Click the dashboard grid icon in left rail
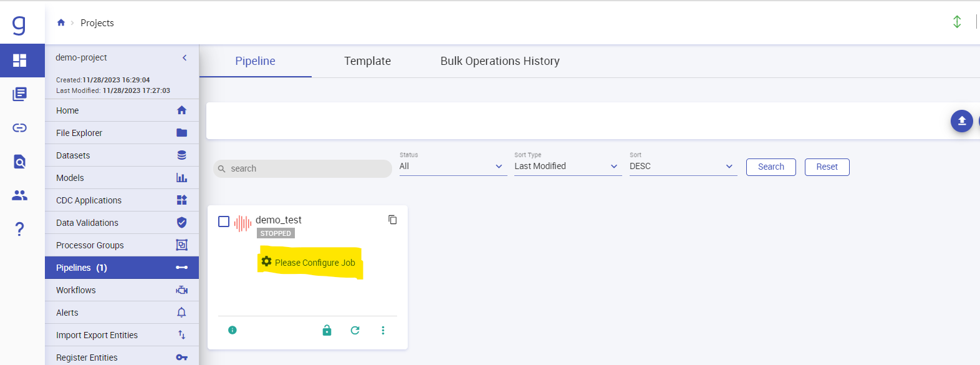 pyautogui.click(x=20, y=61)
